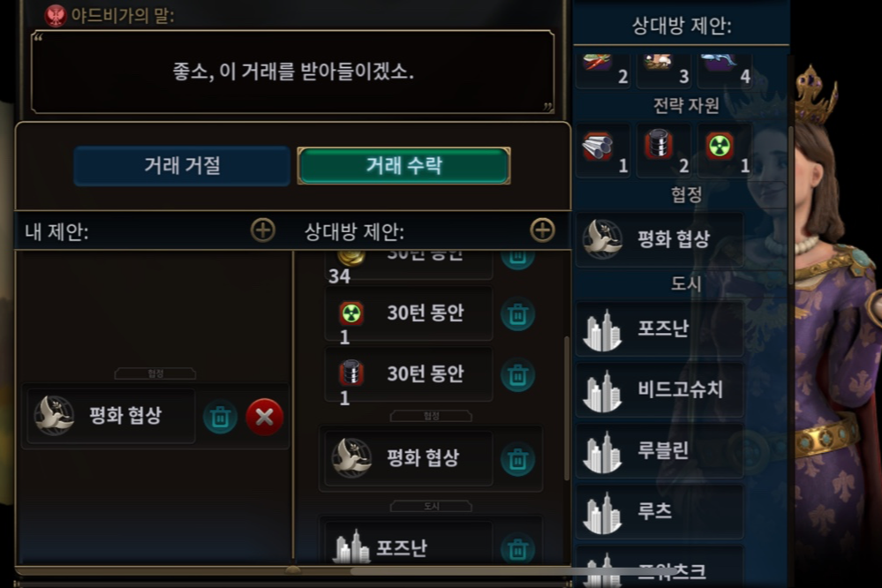The height and width of the screenshot is (588, 882).
Task: Choose the city 비드고슈치 from the list
Action: (x=660, y=389)
